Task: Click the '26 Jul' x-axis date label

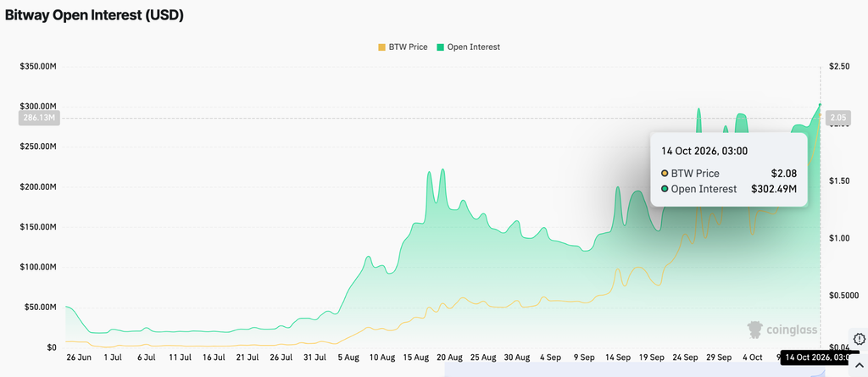Action: (281, 358)
